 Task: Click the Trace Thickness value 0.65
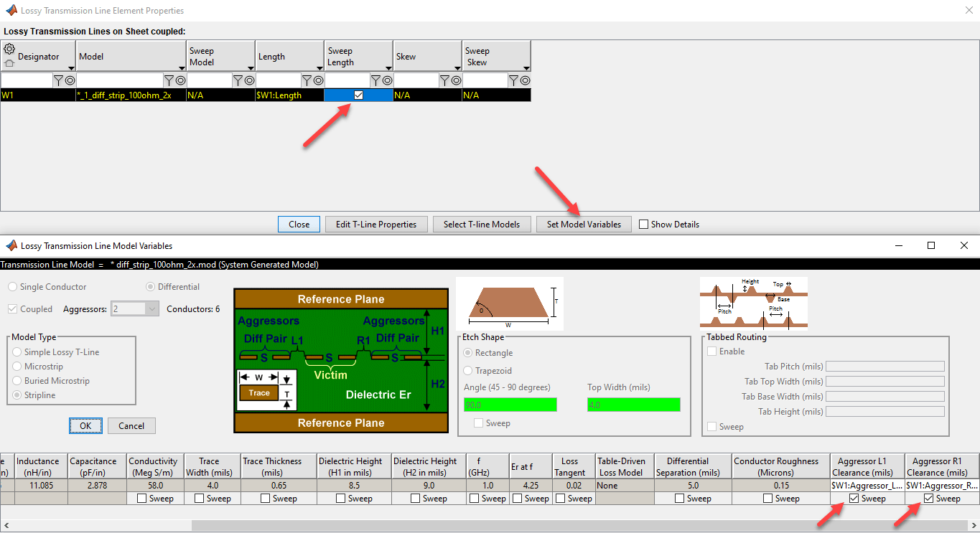(x=279, y=485)
